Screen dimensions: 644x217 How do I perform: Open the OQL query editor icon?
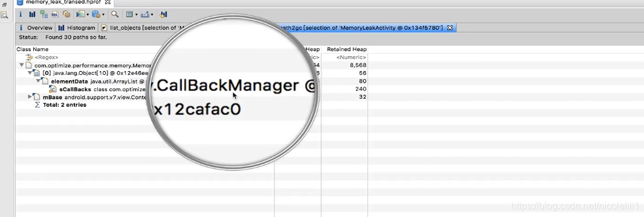55,14
